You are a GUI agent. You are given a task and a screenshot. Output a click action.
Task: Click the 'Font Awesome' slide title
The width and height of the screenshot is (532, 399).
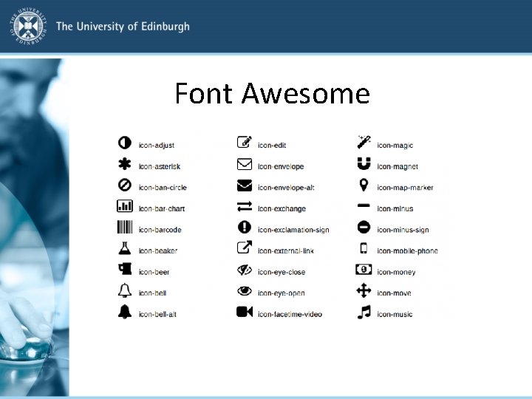pos(272,93)
